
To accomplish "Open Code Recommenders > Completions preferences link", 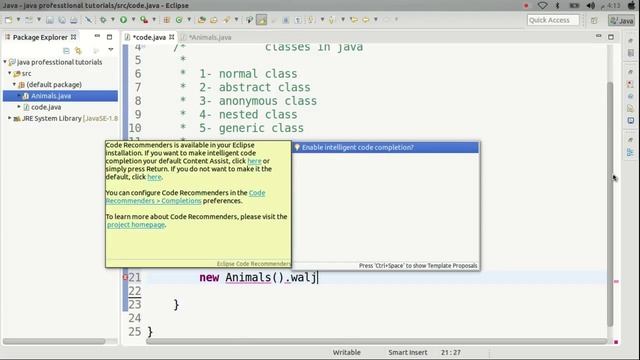I will pos(185,197).
